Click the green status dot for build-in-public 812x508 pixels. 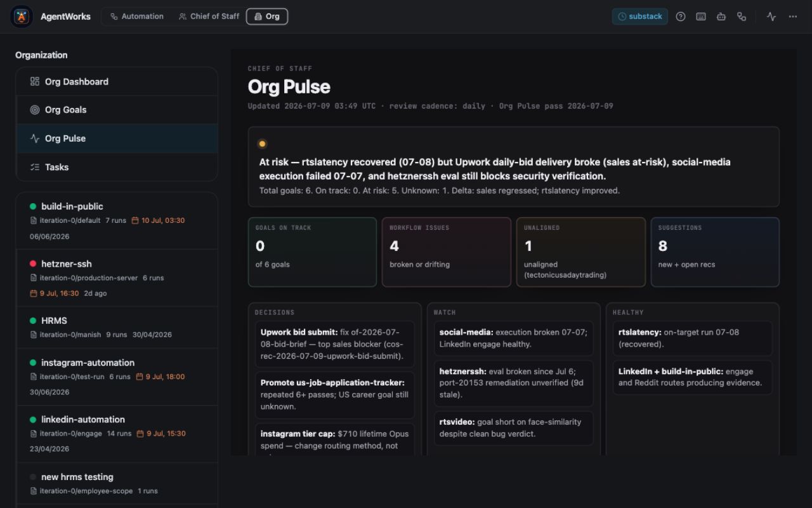33,206
